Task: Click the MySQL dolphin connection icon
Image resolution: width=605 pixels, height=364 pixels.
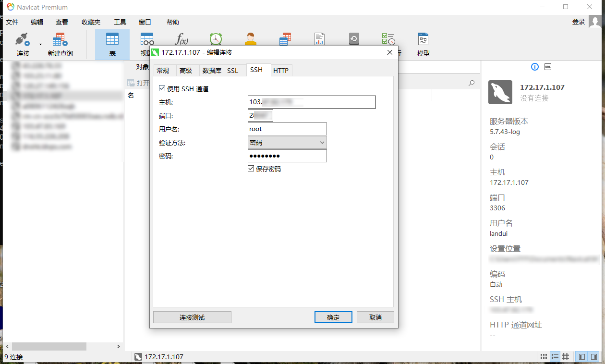Action: point(500,92)
